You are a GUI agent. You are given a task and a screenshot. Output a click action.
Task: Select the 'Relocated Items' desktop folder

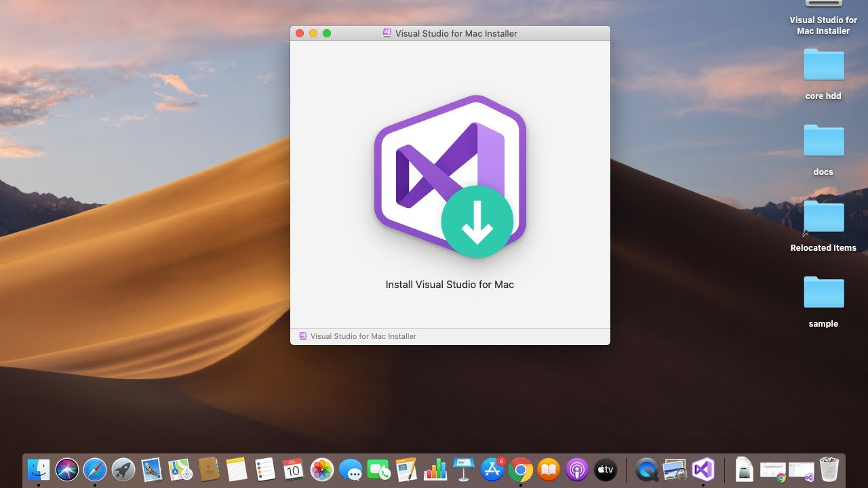(823, 218)
